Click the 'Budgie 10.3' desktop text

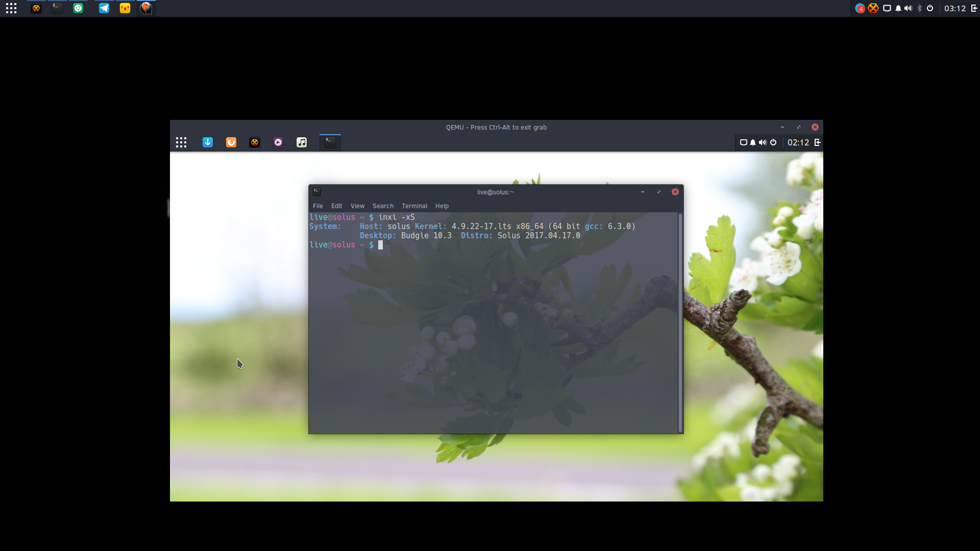click(x=426, y=236)
